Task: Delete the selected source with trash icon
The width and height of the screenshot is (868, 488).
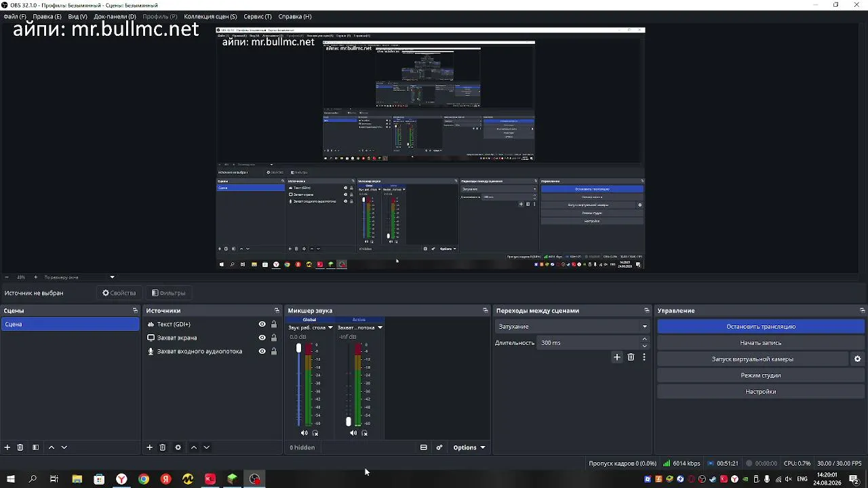Action: point(163,447)
